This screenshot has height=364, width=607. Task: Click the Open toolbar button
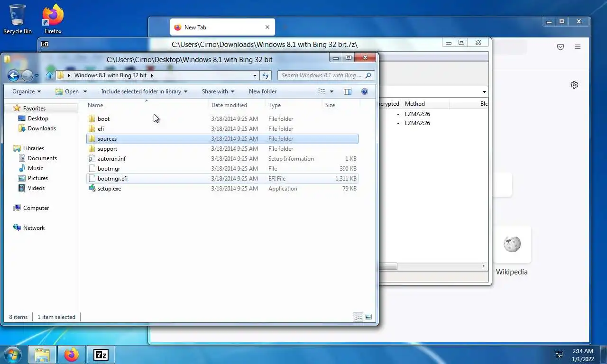coord(67,91)
